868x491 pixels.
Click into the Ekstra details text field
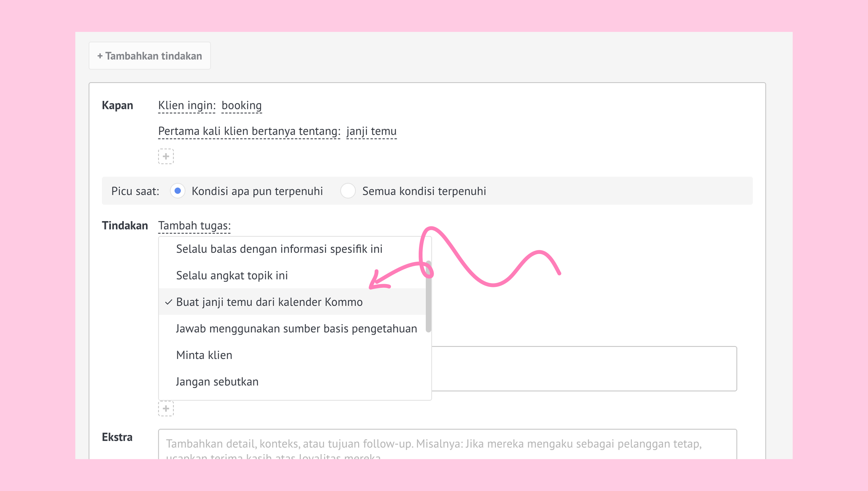447,444
